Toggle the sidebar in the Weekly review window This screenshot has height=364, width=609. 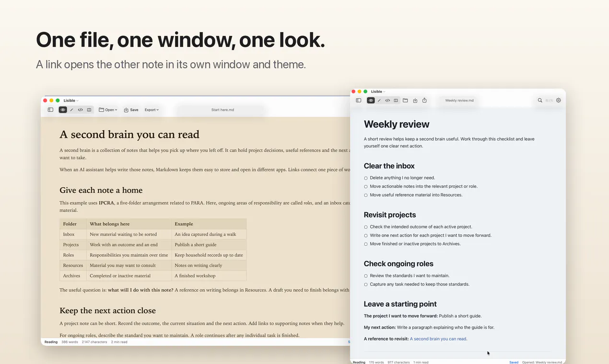[x=358, y=101]
